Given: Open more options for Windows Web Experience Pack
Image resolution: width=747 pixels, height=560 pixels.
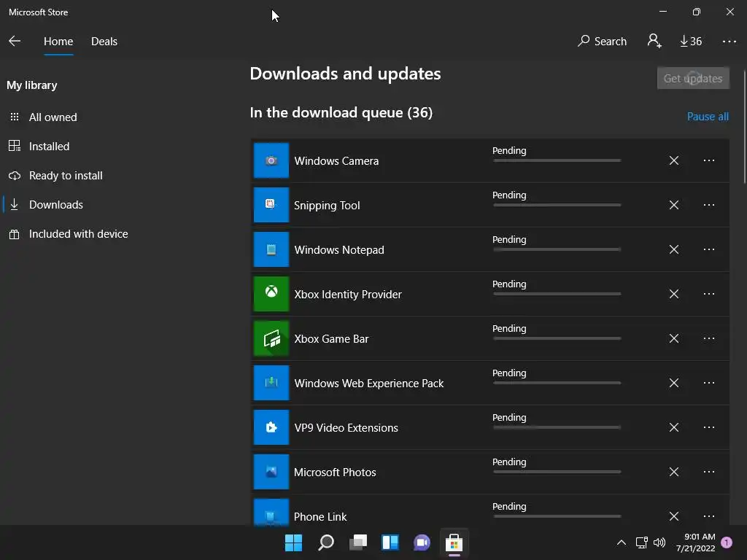Looking at the screenshot, I should 709,383.
